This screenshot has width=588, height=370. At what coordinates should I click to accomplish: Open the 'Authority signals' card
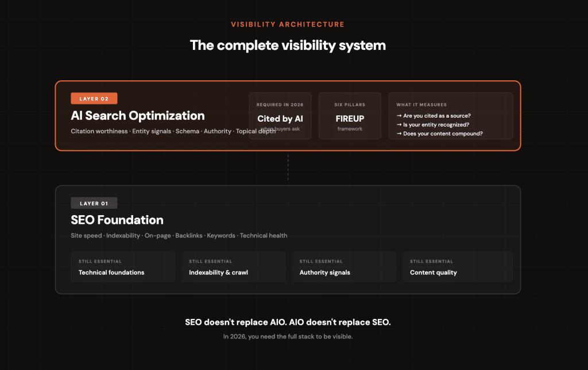(344, 267)
